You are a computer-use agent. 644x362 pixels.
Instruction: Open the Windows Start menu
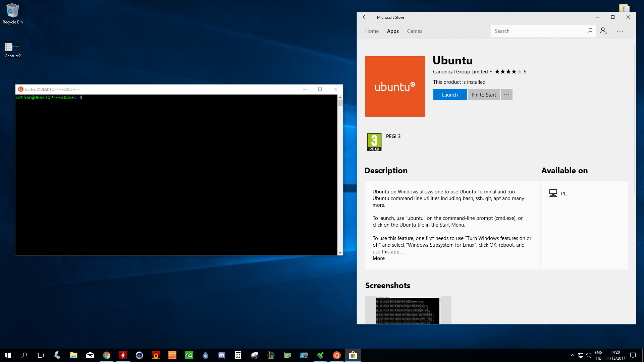tap(8, 355)
